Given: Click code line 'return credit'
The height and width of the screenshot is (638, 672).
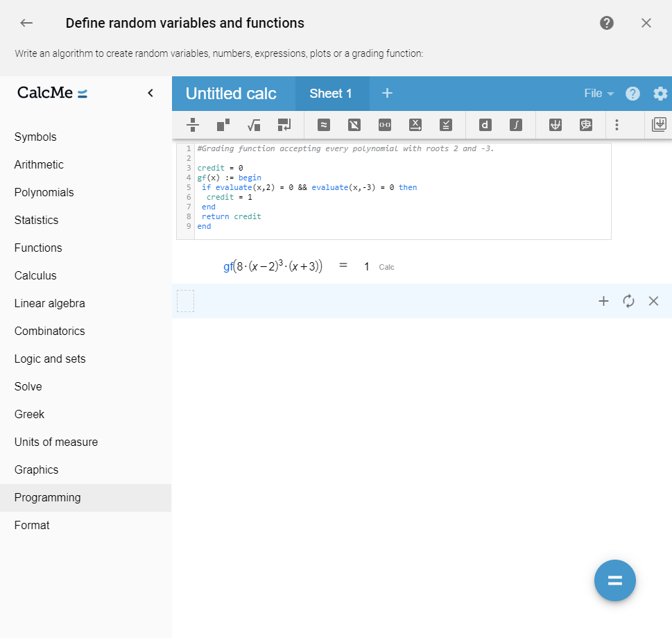Looking at the screenshot, I should coord(232,217).
